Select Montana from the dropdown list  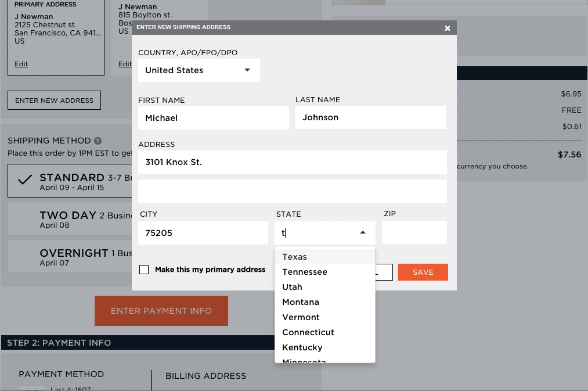300,302
